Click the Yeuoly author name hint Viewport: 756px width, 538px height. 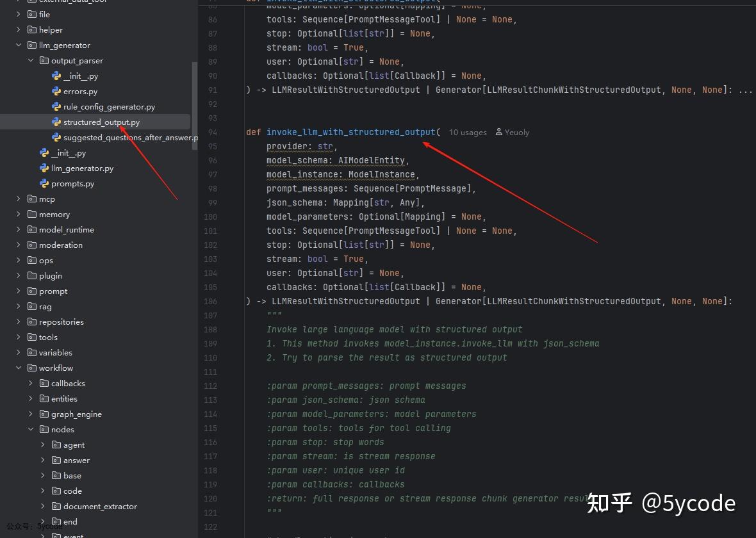(x=517, y=132)
